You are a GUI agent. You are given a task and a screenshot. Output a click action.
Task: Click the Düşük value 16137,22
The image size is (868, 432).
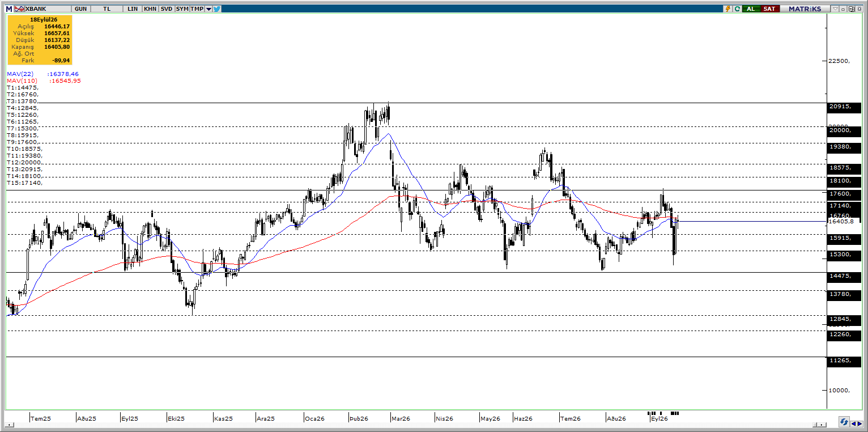click(57, 40)
